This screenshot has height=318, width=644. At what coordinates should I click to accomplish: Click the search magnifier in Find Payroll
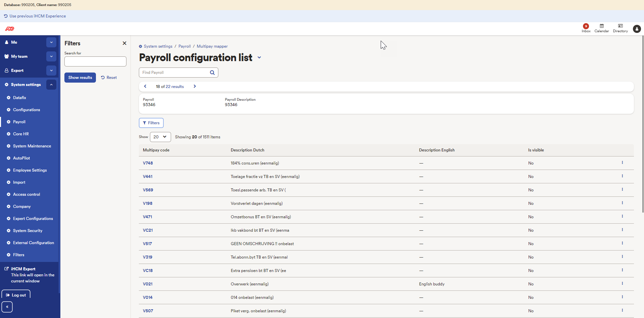[212, 72]
